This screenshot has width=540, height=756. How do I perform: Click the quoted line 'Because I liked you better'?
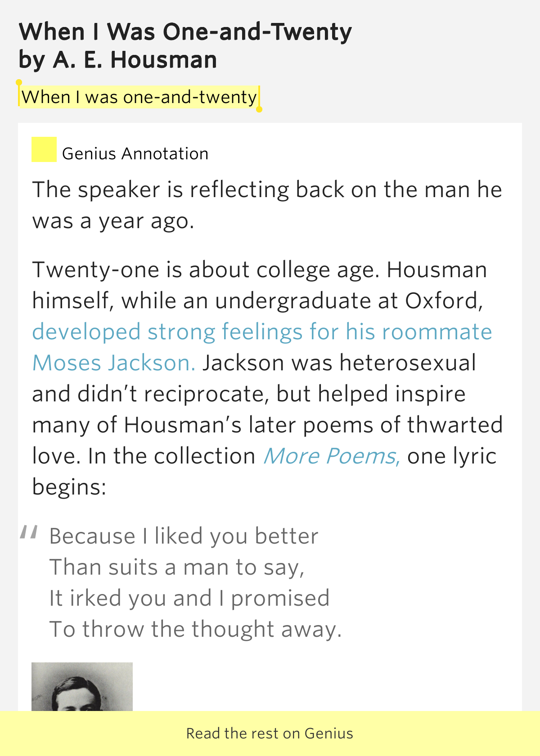184,536
